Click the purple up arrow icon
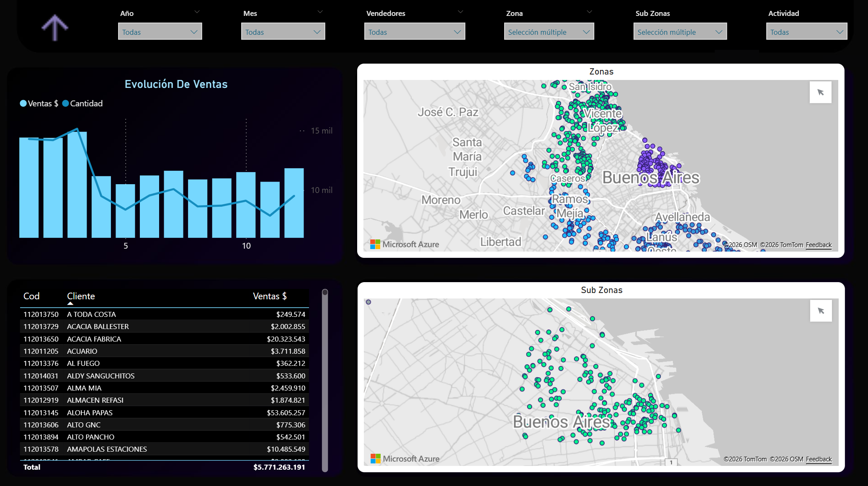Screen dimensions: 868x486 click(55, 28)
